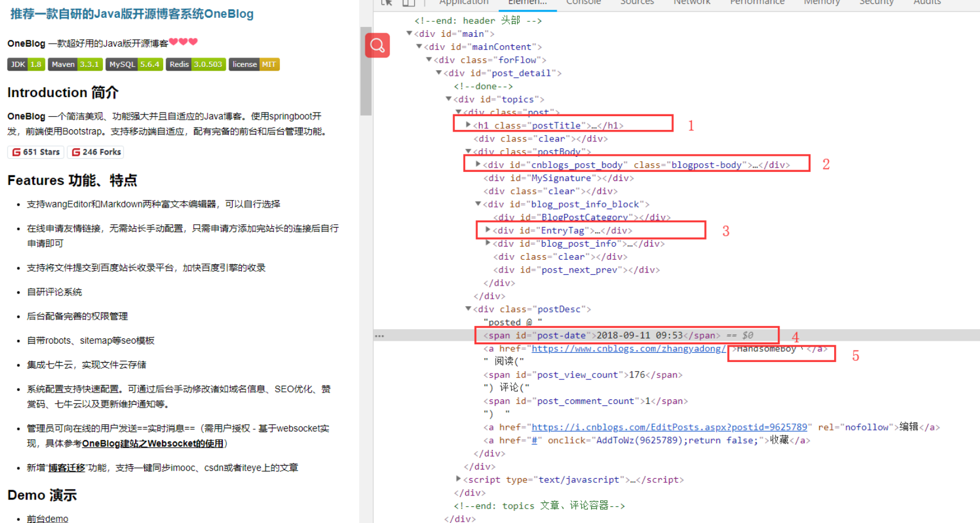
Task: Select the span id="post_comment_count" row
Action: (585, 401)
